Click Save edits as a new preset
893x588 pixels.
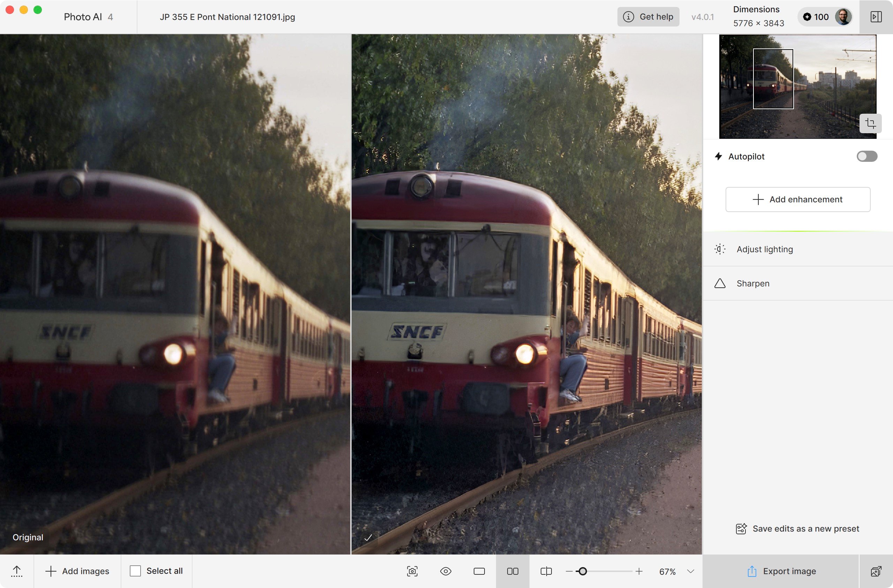pos(798,528)
